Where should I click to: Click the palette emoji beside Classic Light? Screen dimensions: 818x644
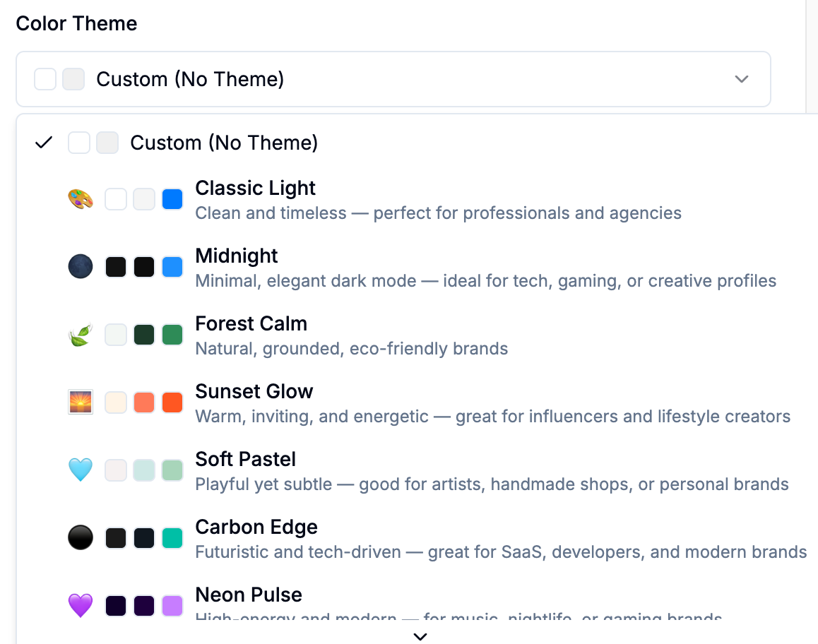tap(81, 200)
